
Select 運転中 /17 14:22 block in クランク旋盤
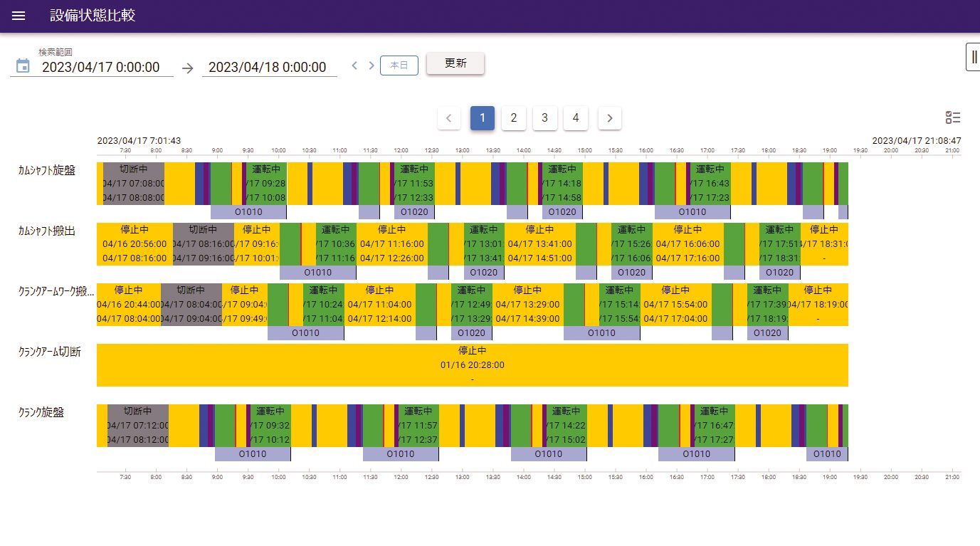click(567, 426)
